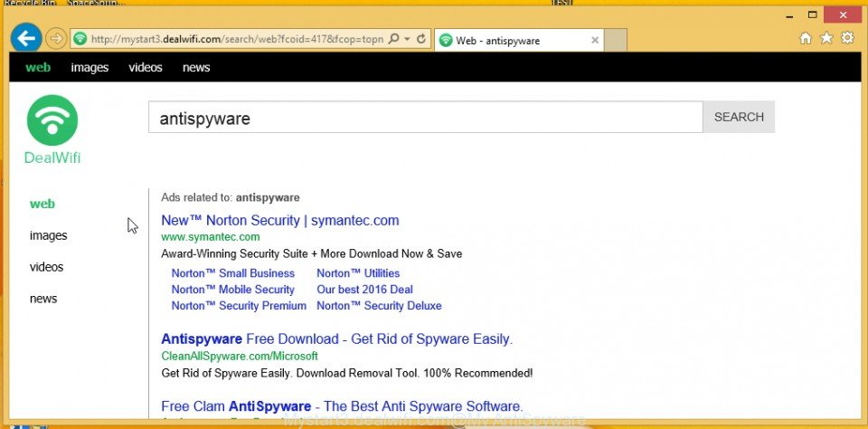This screenshot has width=868, height=429.
Task: Click the forward navigation arrow
Action: (x=55, y=39)
